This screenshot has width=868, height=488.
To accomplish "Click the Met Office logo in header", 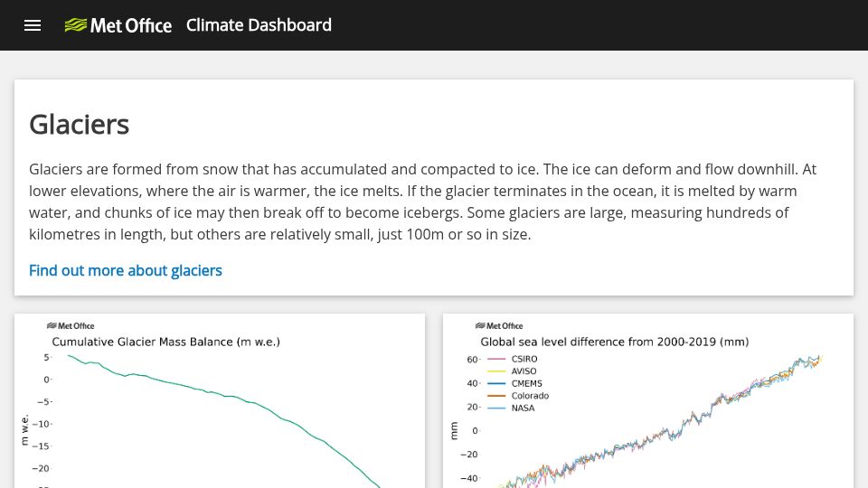I will pos(118,25).
